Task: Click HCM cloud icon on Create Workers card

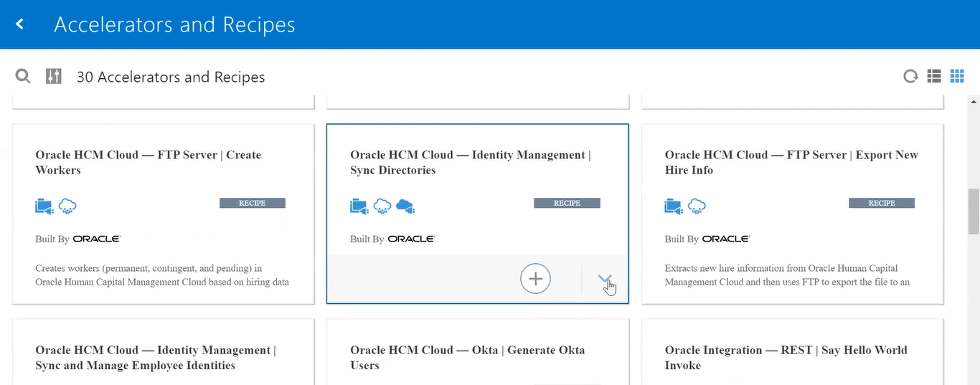Action: point(68,206)
